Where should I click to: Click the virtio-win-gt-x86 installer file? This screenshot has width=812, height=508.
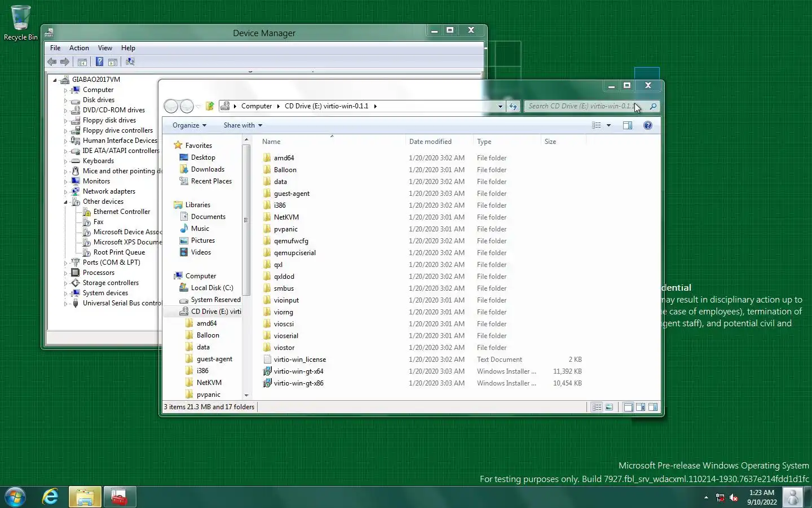coord(298,383)
